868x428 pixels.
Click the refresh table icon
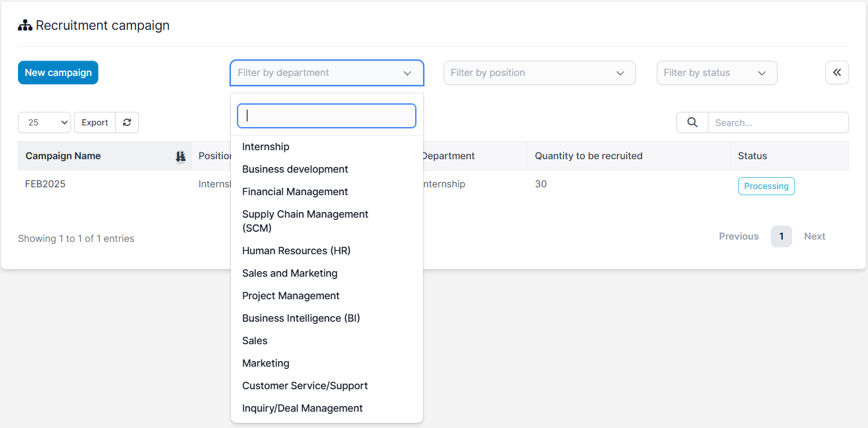click(x=127, y=123)
